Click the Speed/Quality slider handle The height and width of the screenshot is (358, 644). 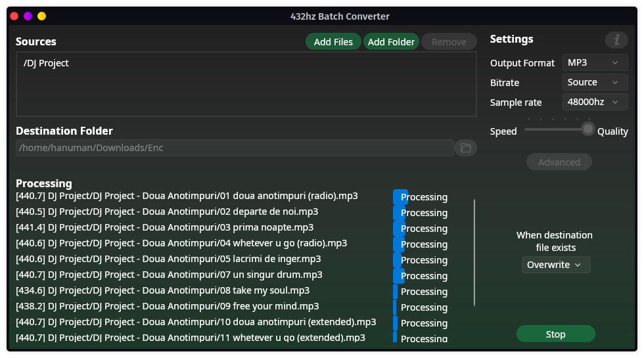point(588,129)
